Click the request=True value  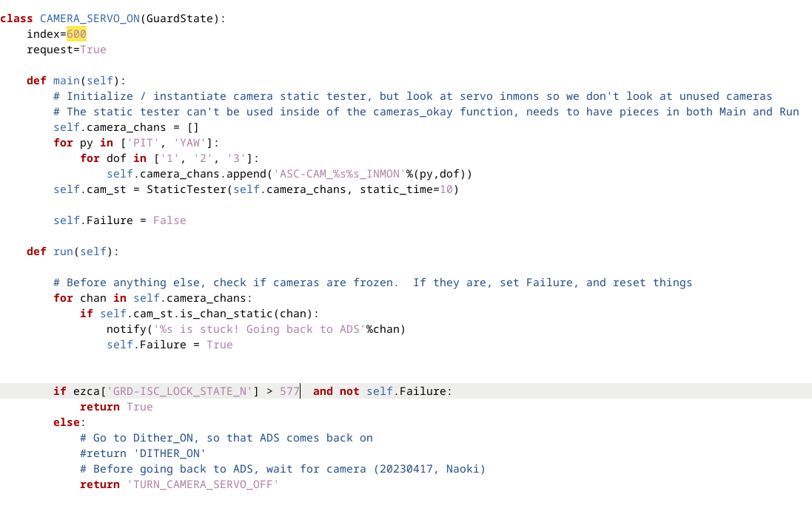click(93, 50)
